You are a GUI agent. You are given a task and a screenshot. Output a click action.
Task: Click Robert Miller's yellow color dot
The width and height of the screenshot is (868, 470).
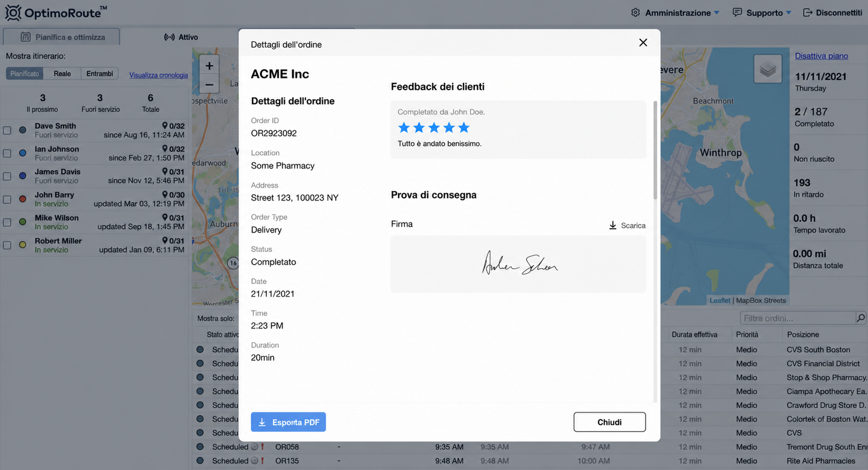[x=23, y=245]
